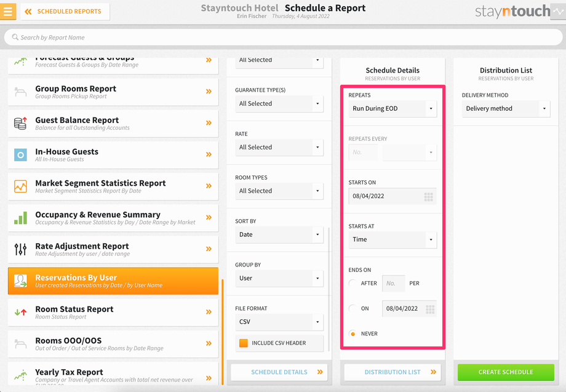Click the Ends On date field
The height and width of the screenshot is (392, 566).
click(x=409, y=309)
